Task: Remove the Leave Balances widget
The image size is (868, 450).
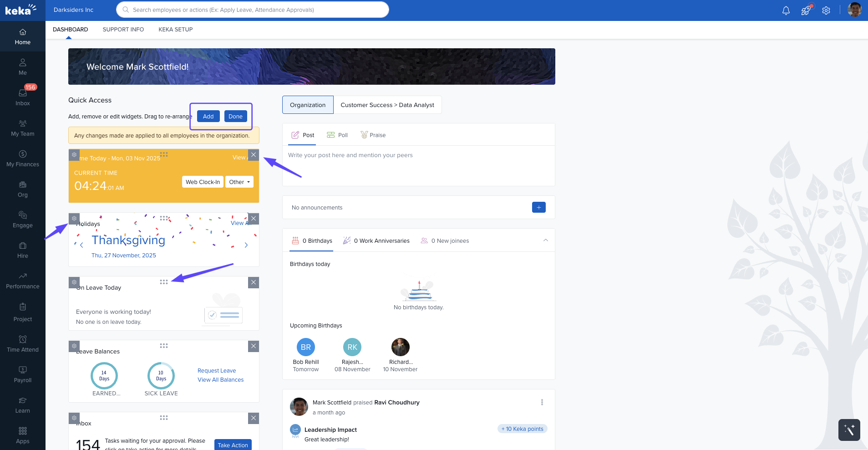Action: (x=254, y=346)
